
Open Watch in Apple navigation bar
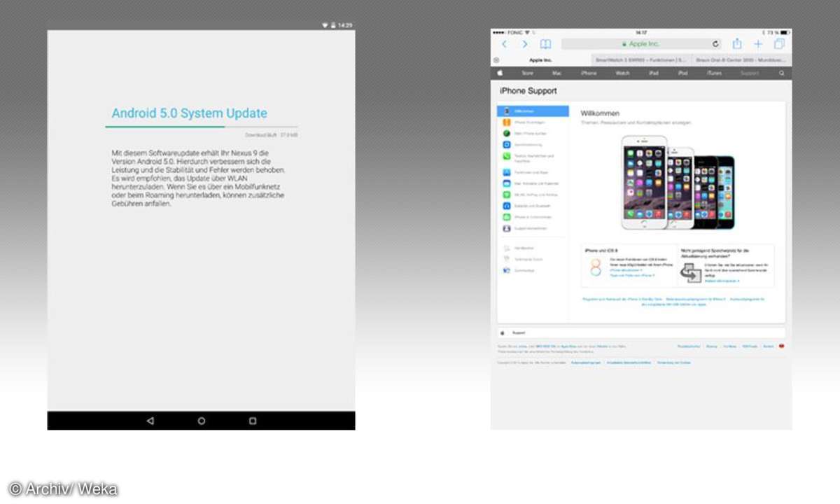(x=622, y=73)
